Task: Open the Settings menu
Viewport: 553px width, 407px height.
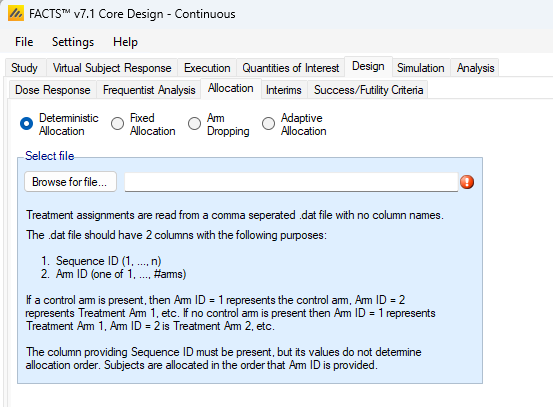Action: coord(73,42)
